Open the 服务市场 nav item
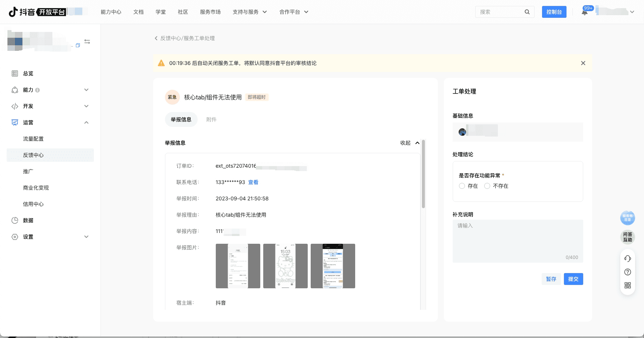644x338 pixels. (210, 12)
